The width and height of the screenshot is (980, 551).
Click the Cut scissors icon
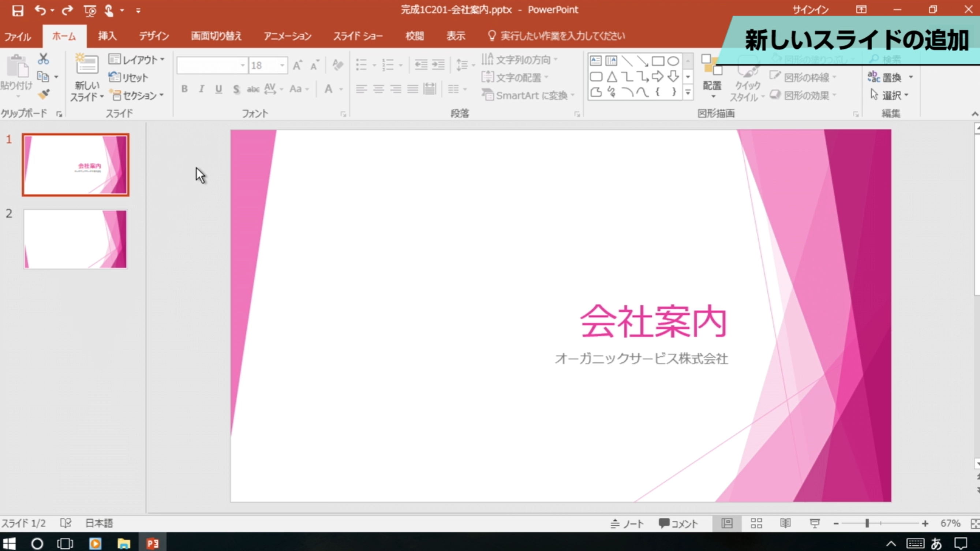pyautogui.click(x=44, y=59)
